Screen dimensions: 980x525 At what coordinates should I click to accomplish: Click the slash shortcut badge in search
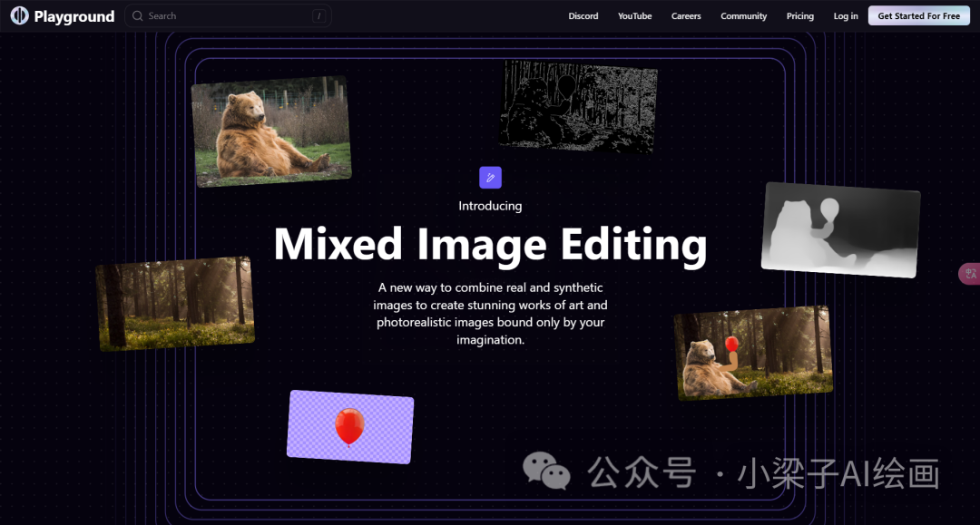[318, 16]
